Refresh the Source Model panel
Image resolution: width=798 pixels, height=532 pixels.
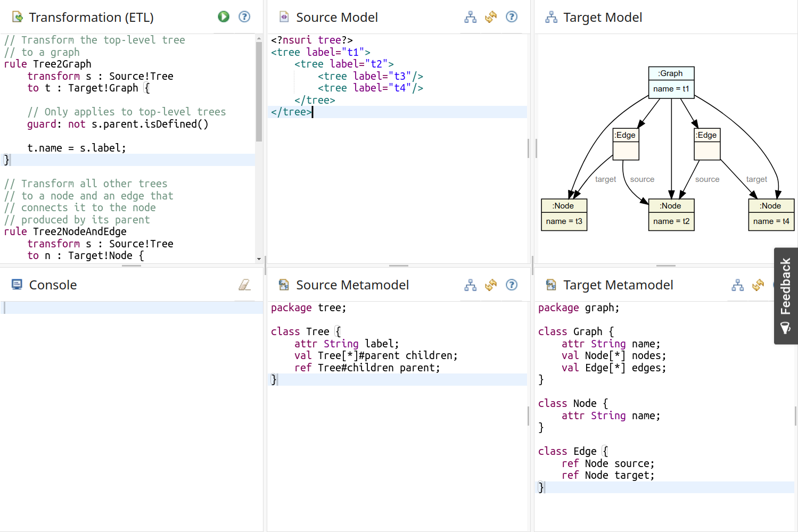click(x=491, y=17)
